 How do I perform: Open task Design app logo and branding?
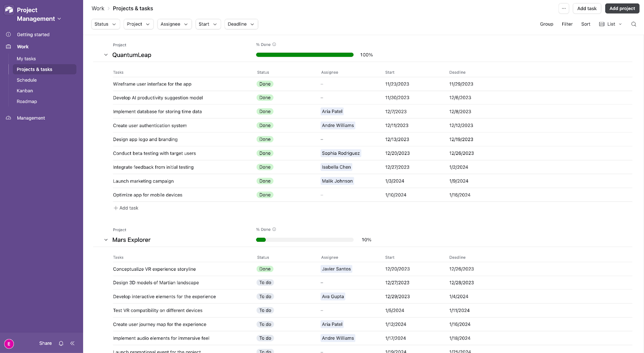click(145, 139)
